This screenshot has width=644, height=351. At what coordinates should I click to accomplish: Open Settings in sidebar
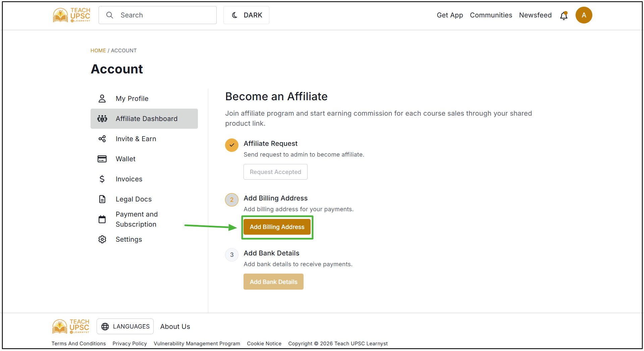click(x=144, y=239)
